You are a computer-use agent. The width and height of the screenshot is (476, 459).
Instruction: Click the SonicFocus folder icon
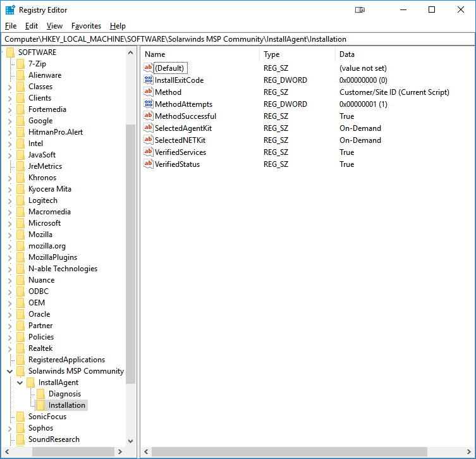[x=21, y=417]
